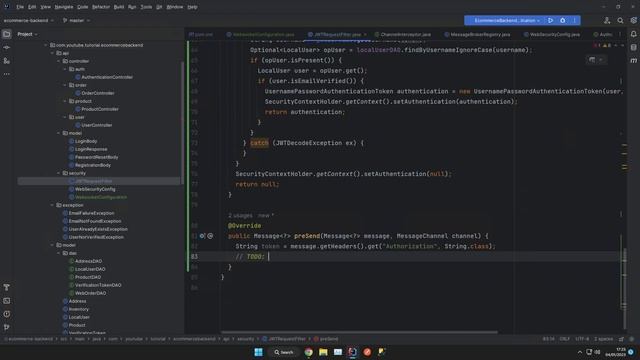Open the taskbar clock and date
The height and width of the screenshot is (360, 640).
[616, 352]
